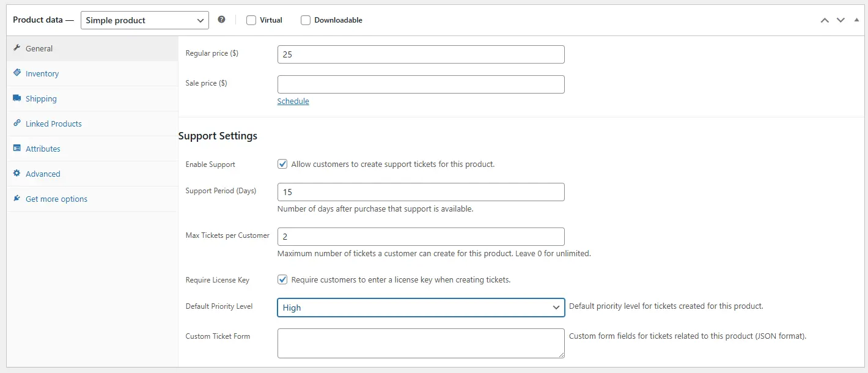Image resolution: width=868 pixels, height=373 pixels.
Task: Collapse the Product data panel triangle
Action: coord(856,20)
